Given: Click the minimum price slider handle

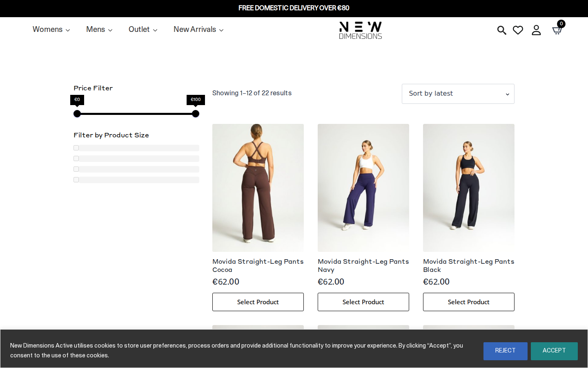Looking at the screenshot, I should pyautogui.click(x=77, y=114).
